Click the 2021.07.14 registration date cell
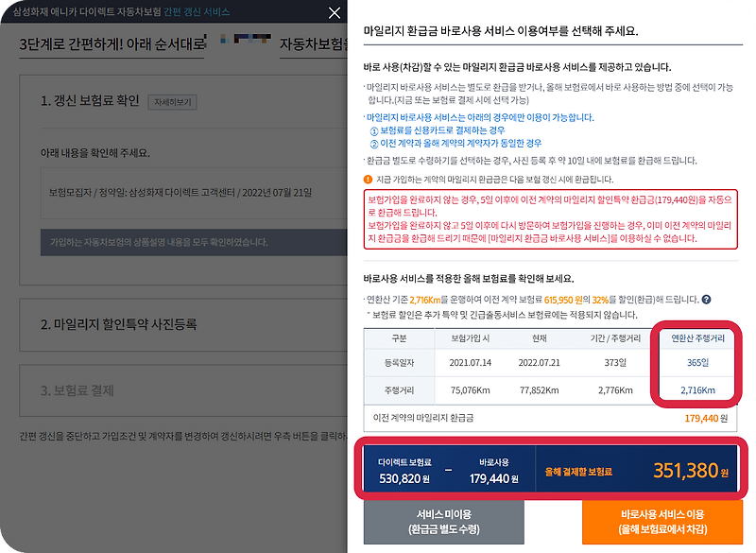The image size is (756, 553). click(470, 363)
